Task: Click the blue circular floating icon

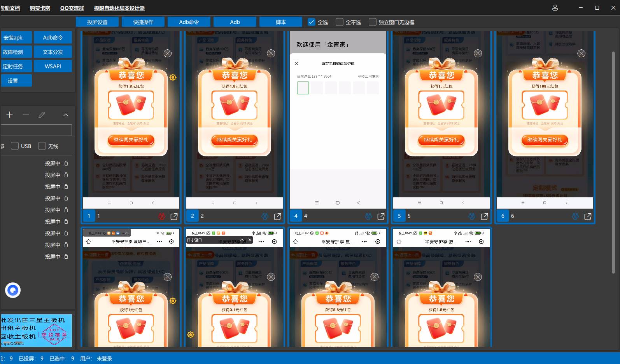Action: (13, 290)
